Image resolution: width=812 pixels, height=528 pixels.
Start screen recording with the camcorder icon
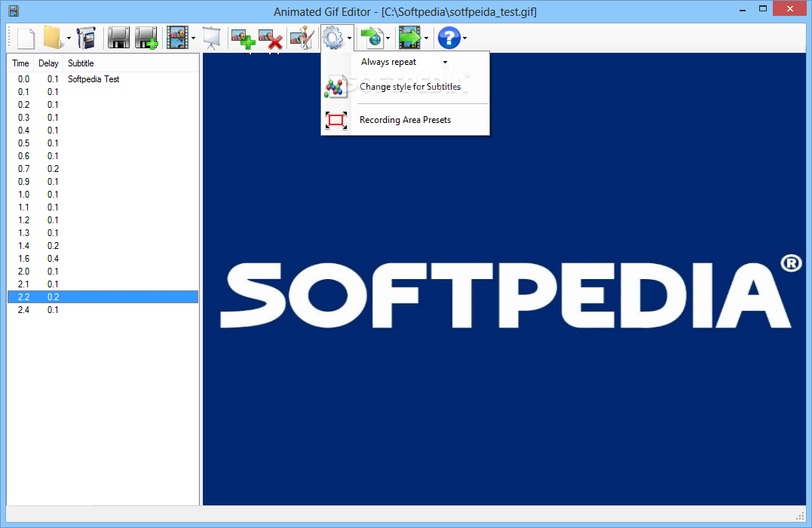87,38
